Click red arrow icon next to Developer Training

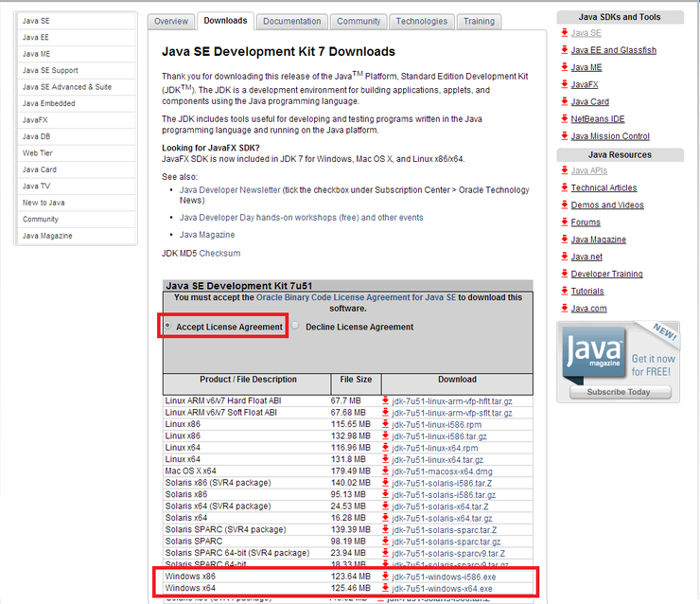click(x=565, y=274)
